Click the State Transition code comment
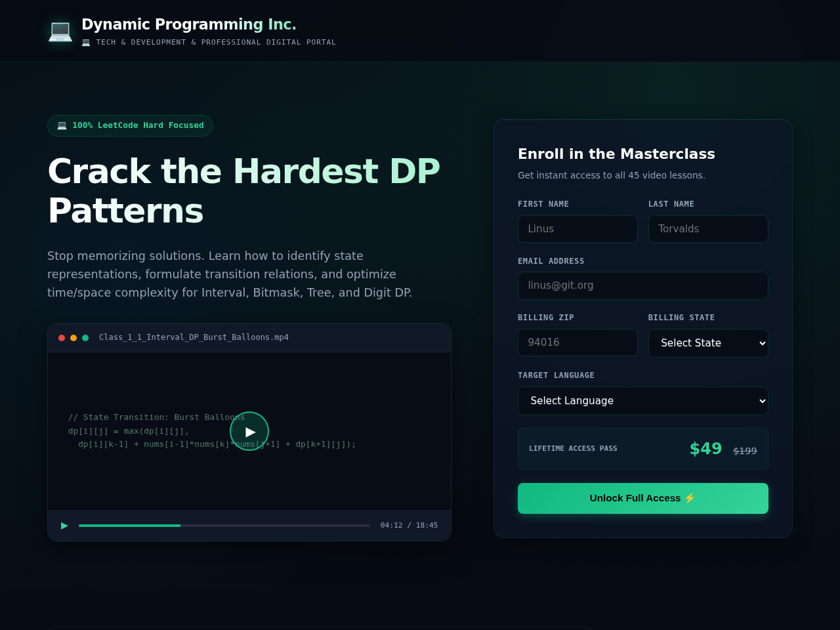The image size is (840, 630). 156,417
